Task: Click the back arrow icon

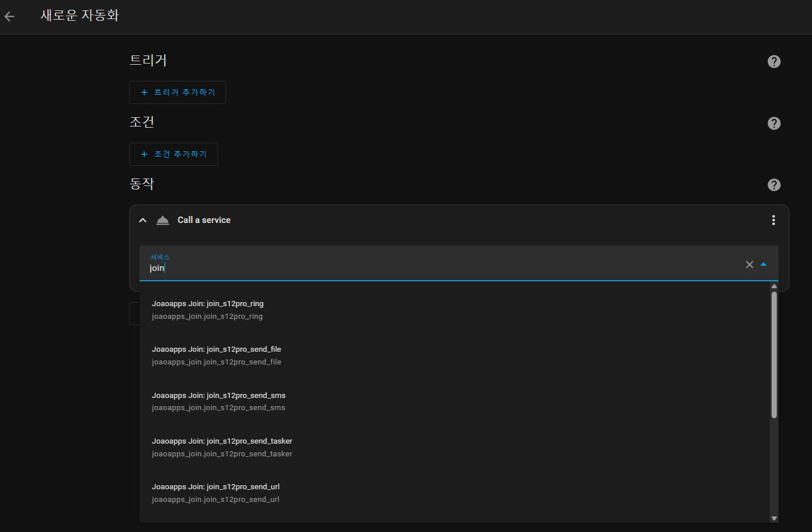Action: coord(10,16)
